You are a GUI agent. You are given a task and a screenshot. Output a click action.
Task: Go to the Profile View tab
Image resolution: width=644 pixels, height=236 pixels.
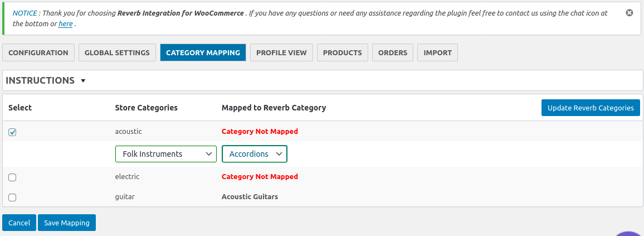click(x=281, y=52)
